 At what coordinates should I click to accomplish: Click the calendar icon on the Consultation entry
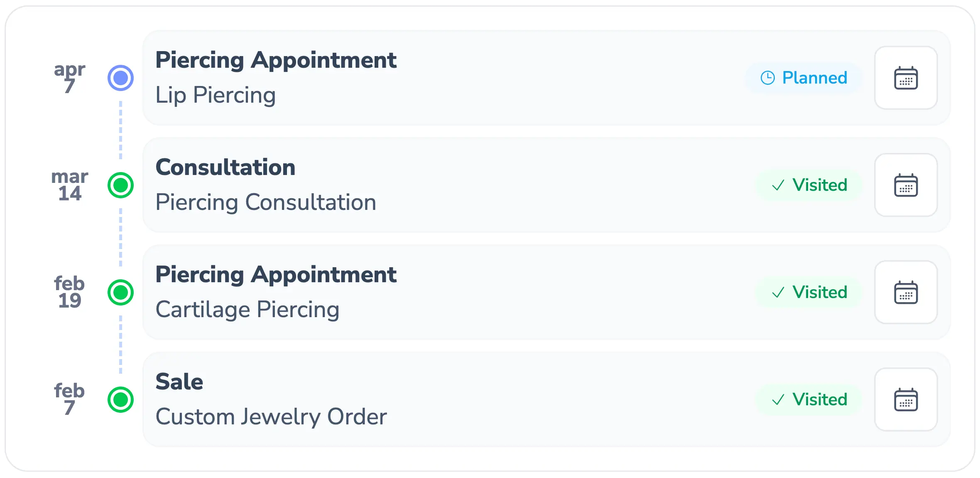(x=906, y=185)
